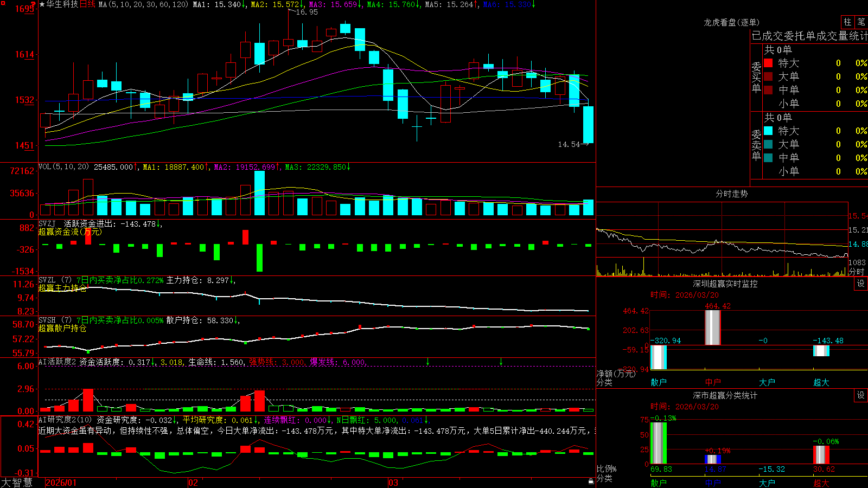Viewport: 868px width, 488px height.
Task: Click the 分时走势 panel title
Action: tap(731, 194)
